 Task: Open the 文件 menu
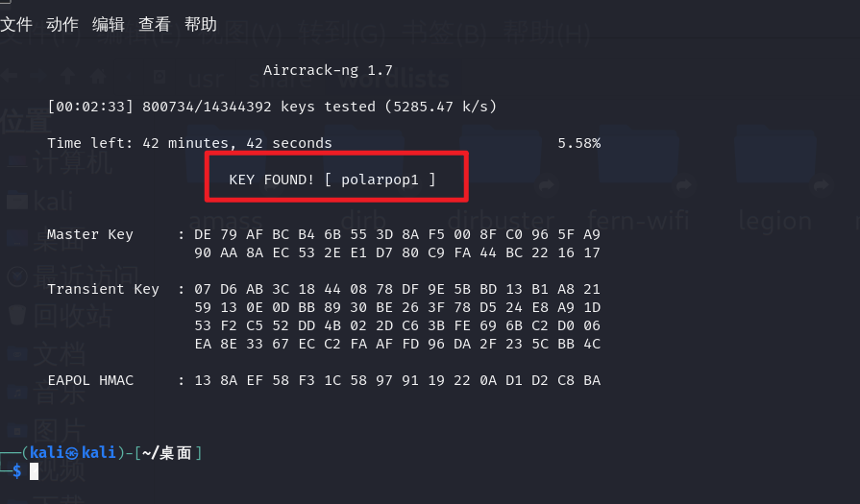tap(17, 24)
